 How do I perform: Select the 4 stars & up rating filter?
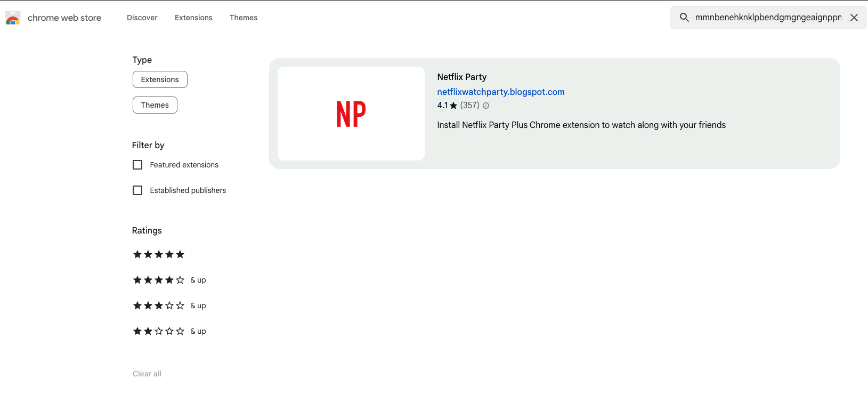click(x=169, y=280)
